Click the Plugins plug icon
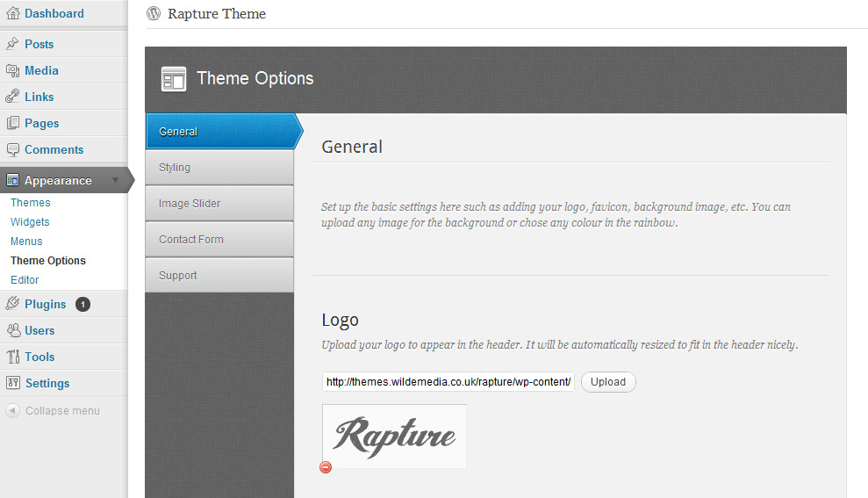Screen dimensions: 868x498 click(x=12, y=304)
